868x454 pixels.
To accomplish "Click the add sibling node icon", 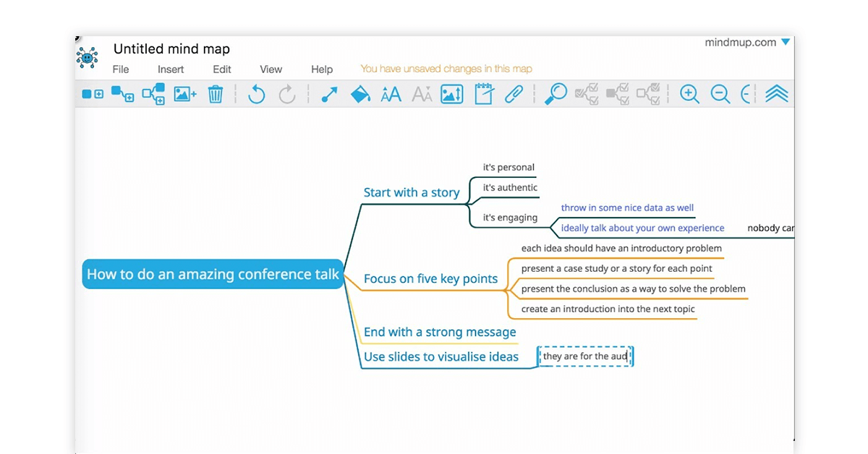I will pos(93,94).
